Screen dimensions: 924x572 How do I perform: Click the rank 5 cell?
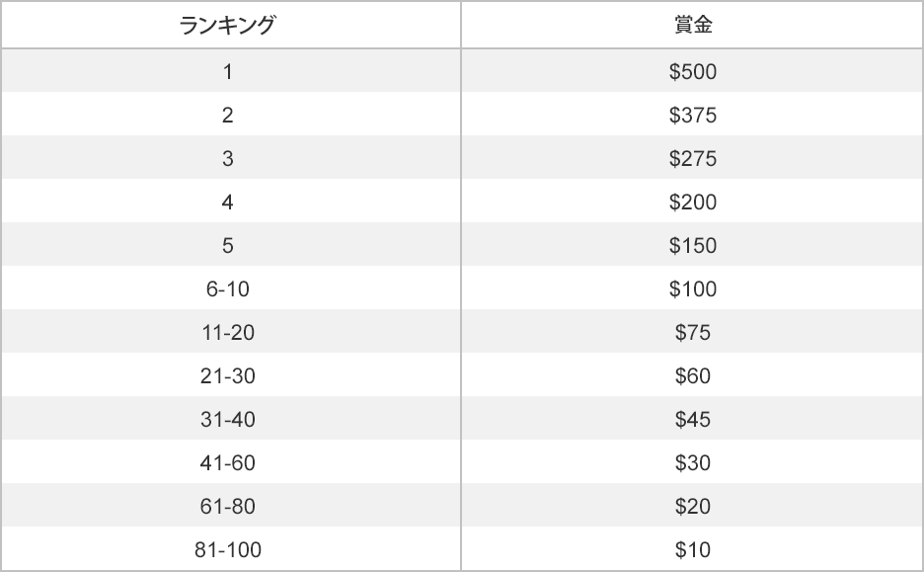click(227, 245)
